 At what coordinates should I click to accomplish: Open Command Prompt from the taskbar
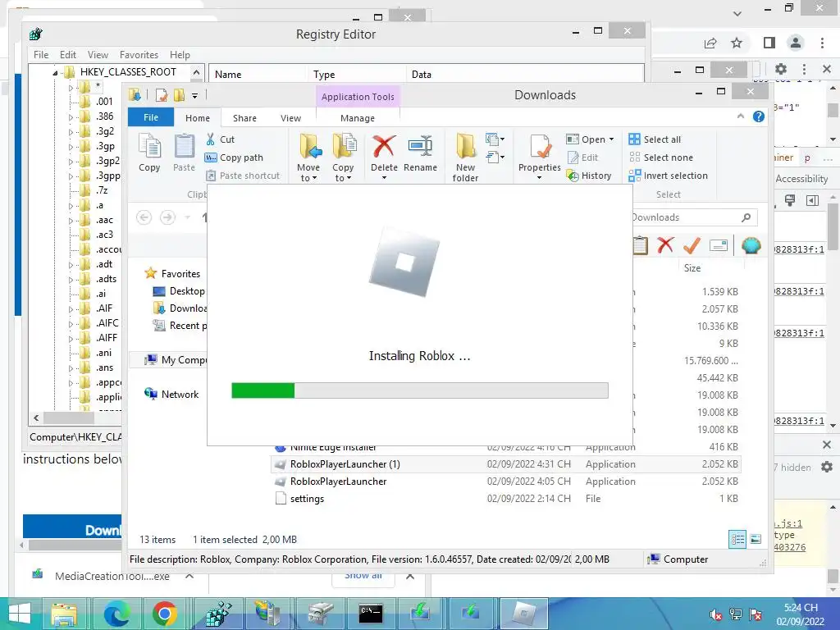coord(370,614)
